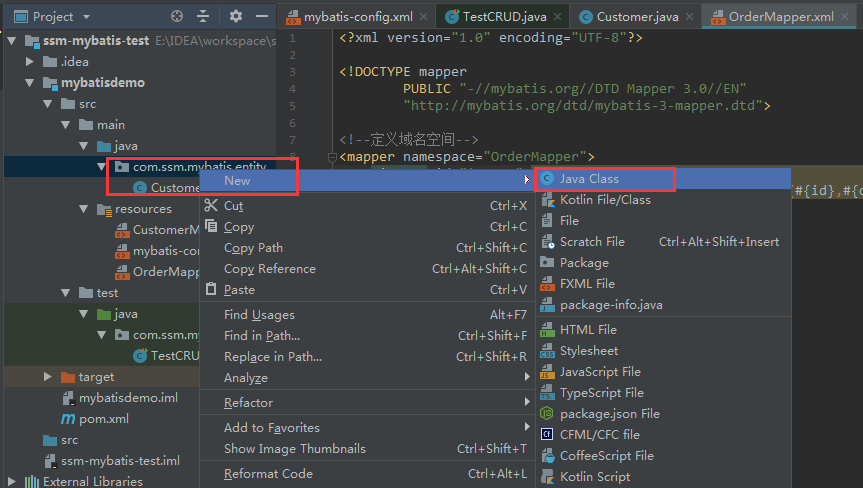Screen dimensions: 863x488
Task: Open the Project view dropdown
Action: pyautogui.click(x=86, y=17)
